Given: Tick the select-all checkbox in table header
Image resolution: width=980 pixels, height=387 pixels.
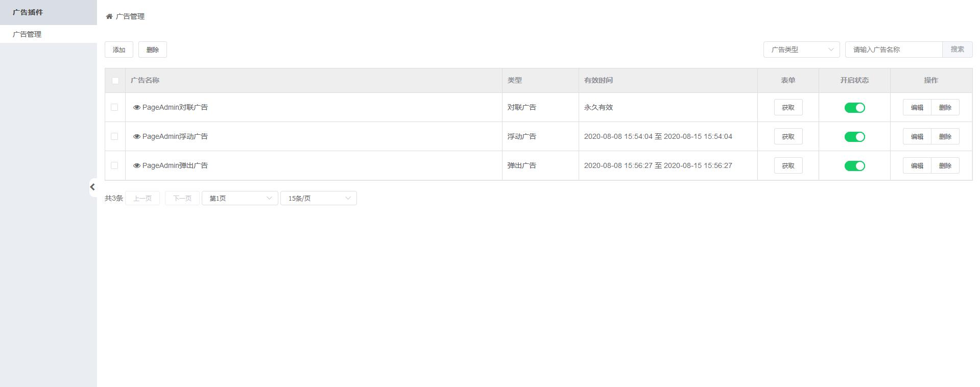Looking at the screenshot, I should pos(115,81).
